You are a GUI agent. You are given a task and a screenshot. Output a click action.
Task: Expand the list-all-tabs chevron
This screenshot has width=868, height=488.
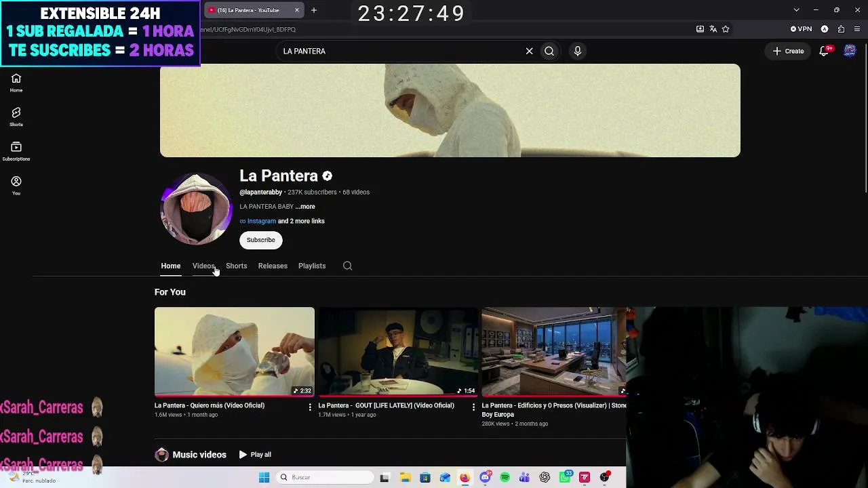coord(797,10)
